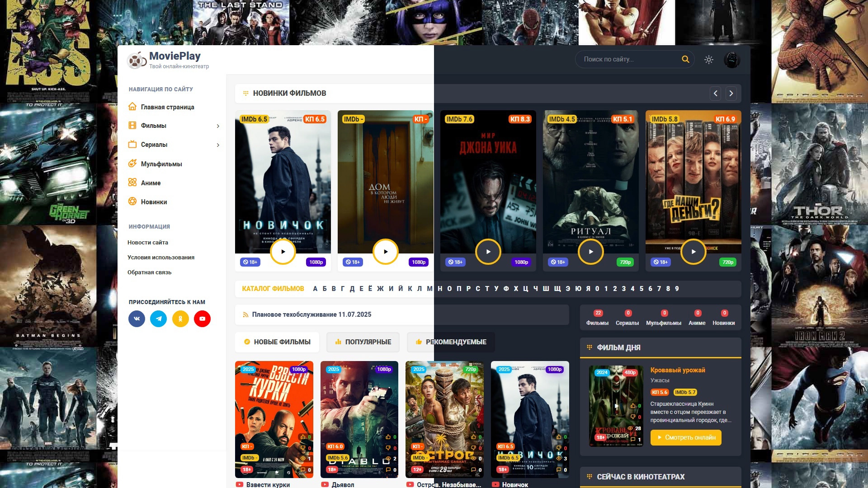Image resolution: width=868 pixels, height=488 pixels.
Task: Expand the Фильмы submenu arrow
Action: coord(218,126)
